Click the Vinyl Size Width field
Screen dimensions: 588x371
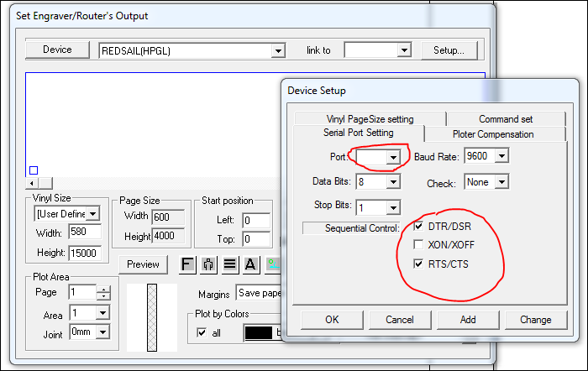coord(85,232)
